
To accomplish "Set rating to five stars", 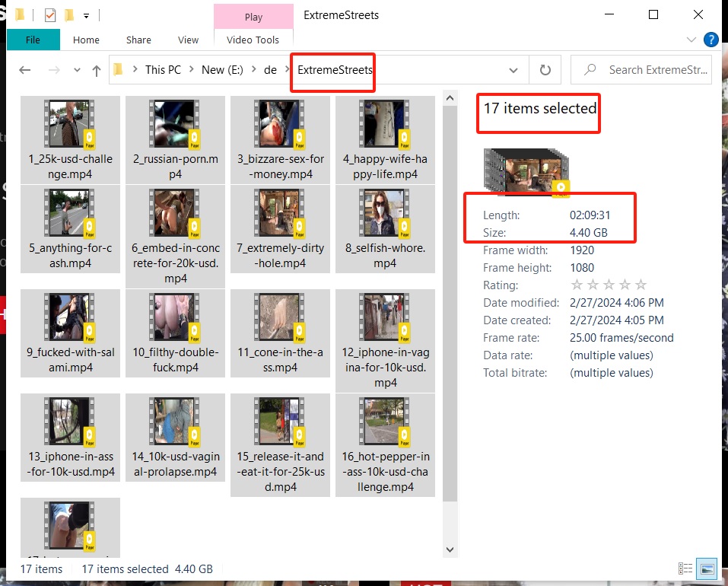I will [641, 285].
